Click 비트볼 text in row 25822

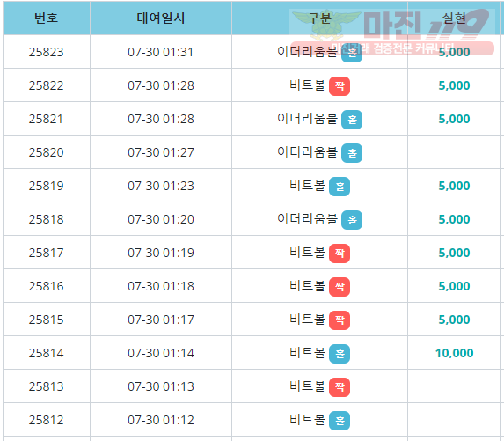point(307,85)
